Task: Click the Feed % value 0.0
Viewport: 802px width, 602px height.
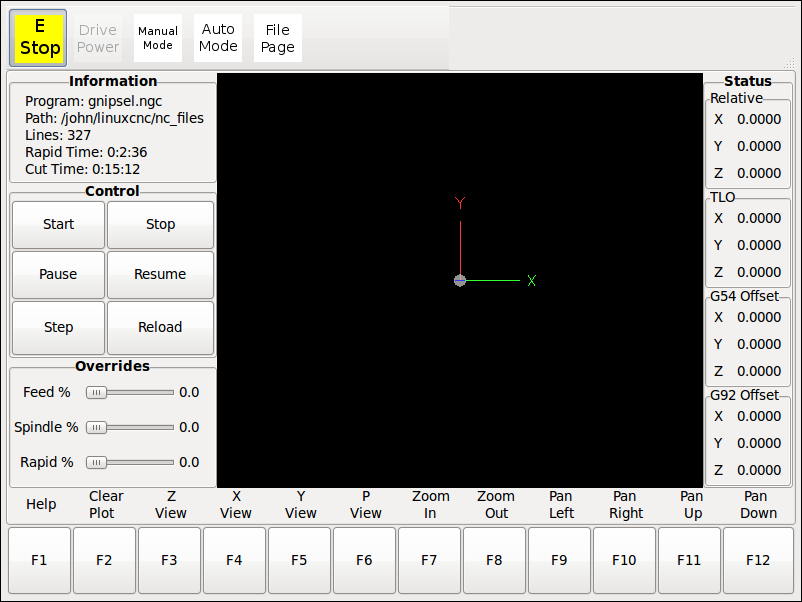Action: pos(189,392)
